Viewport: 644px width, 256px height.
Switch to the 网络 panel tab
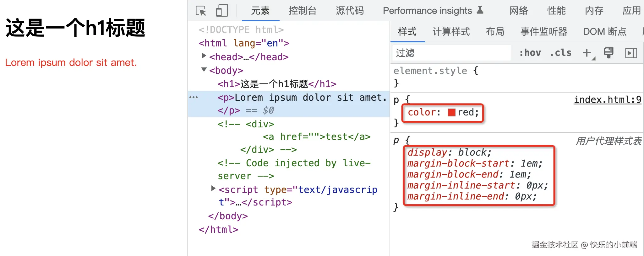point(519,11)
